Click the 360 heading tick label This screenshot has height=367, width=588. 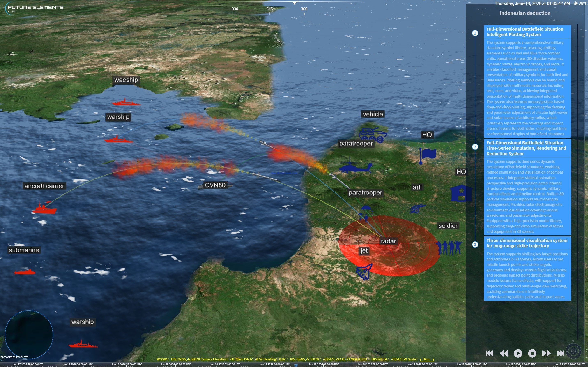pyautogui.click(x=304, y=9)
